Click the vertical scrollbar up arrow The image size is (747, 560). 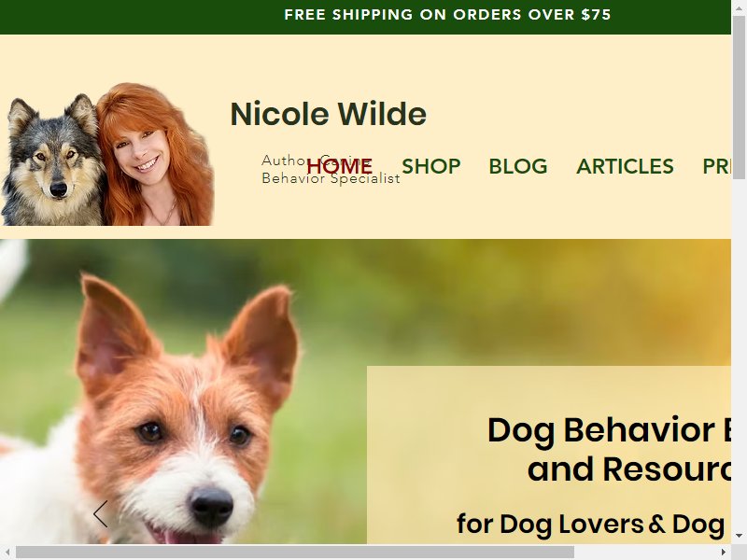pyautogui.click(x=739, y=7)
